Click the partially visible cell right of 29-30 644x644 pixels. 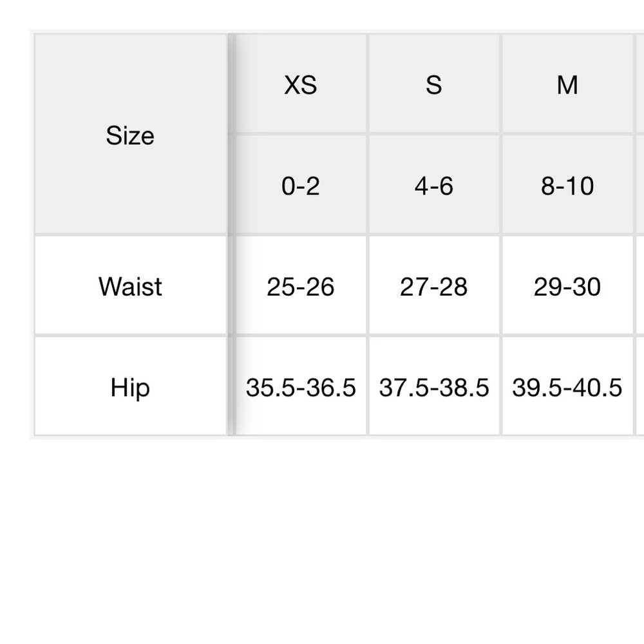[x=640, y=286]
